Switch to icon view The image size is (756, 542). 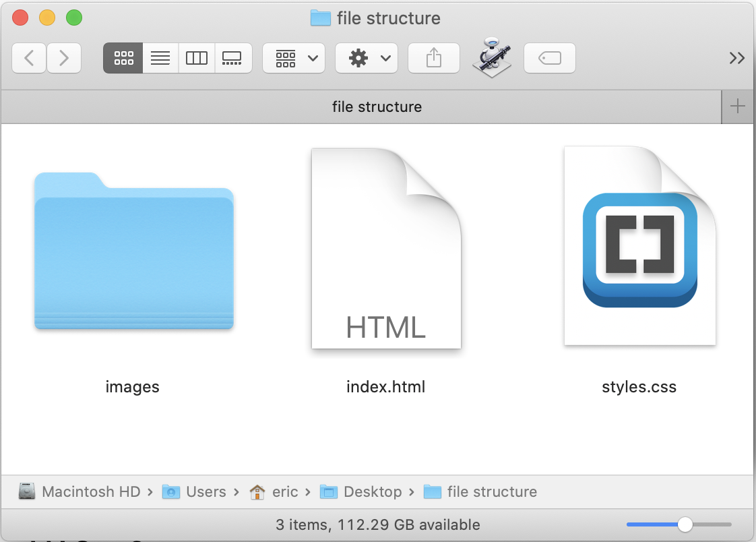click(123, 58)
